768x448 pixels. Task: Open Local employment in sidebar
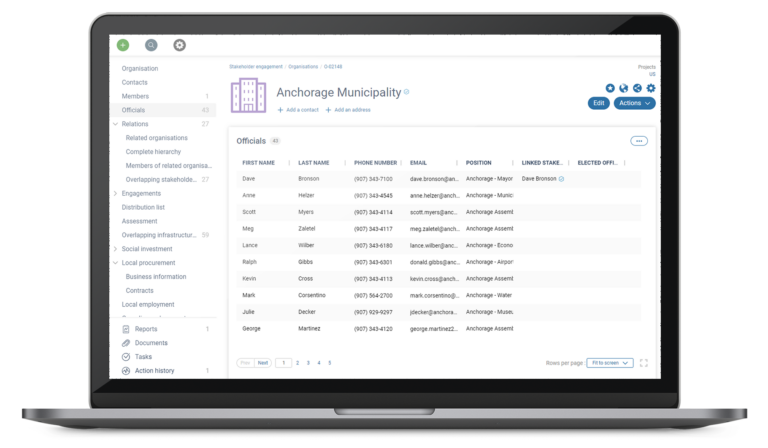click(x=148, y=305)
